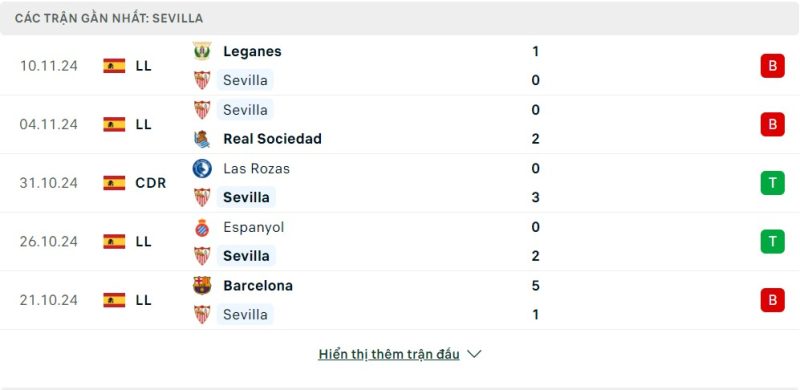Click red B result badge for Leganes match
This screenshot has width=800, height=390.
[x=772, y=66]
